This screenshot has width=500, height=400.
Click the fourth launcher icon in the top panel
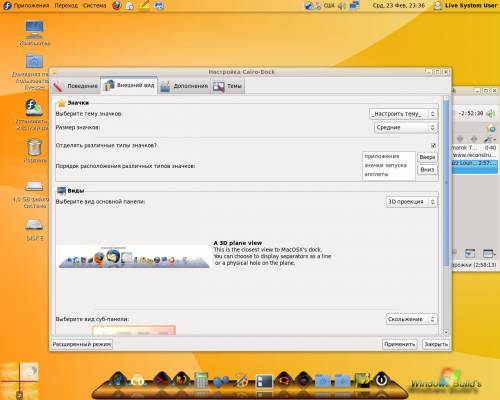pos(159,5)
